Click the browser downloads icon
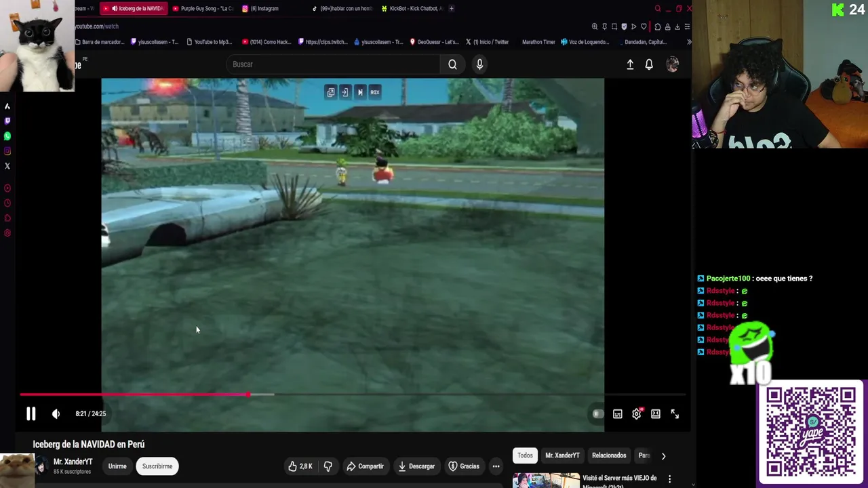This screenshot has width=868, height=488. pos(677,26)
